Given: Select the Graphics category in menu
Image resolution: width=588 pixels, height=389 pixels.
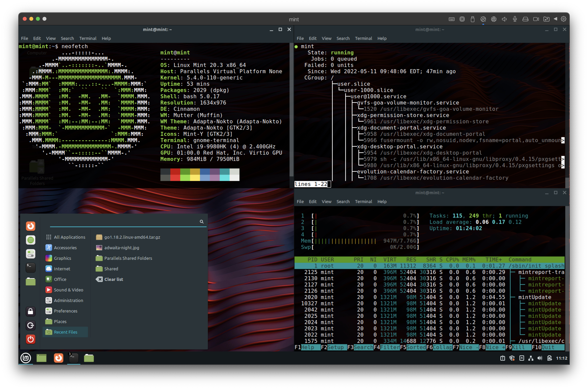Looking at the screenshot, I should (65, 258).
